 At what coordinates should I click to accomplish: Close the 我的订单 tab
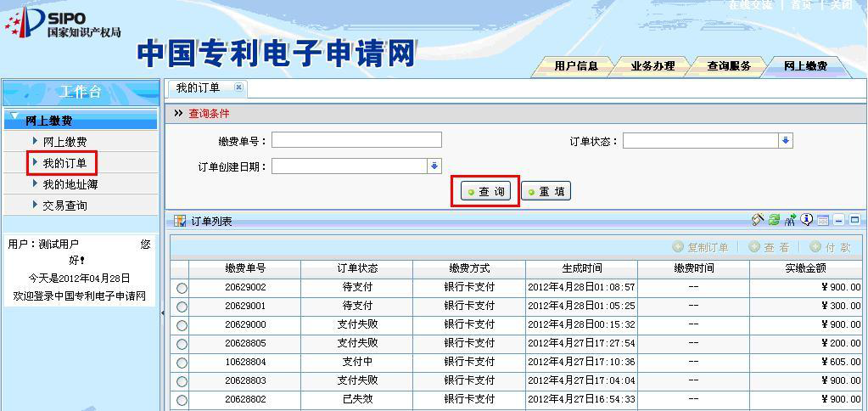pyautogui.click(x=238, y=87)
